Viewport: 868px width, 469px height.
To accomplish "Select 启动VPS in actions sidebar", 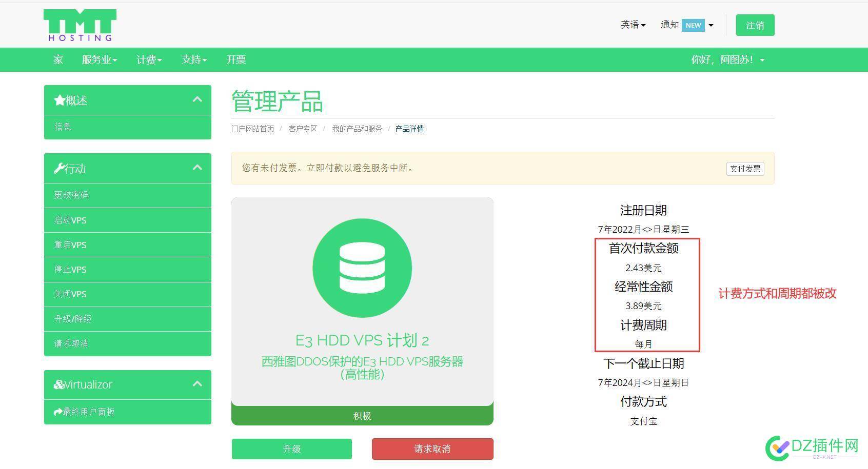I will point(128,220).
